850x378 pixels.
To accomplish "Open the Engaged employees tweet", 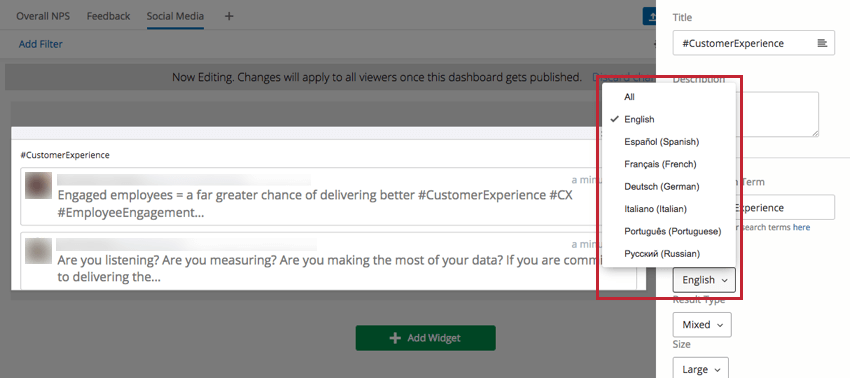I will 329,196.
